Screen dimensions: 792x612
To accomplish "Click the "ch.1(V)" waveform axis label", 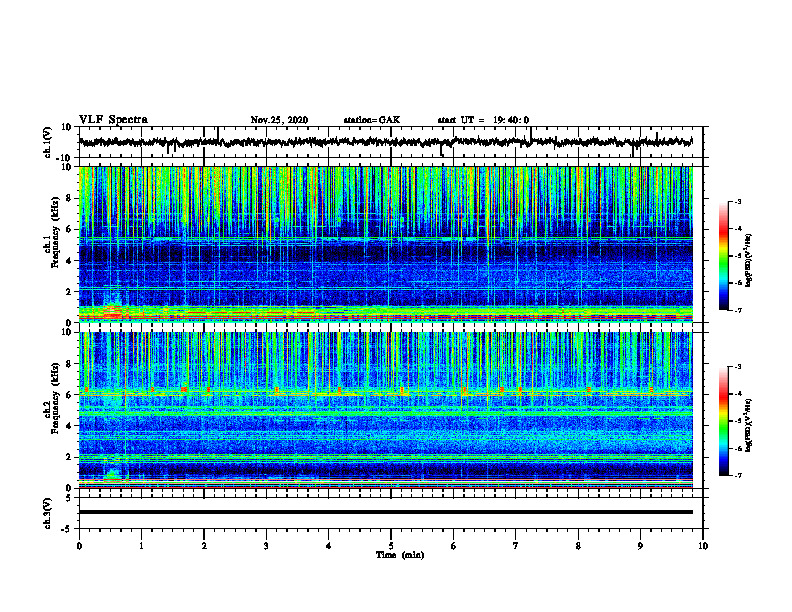I will click(x=48, y=142).
